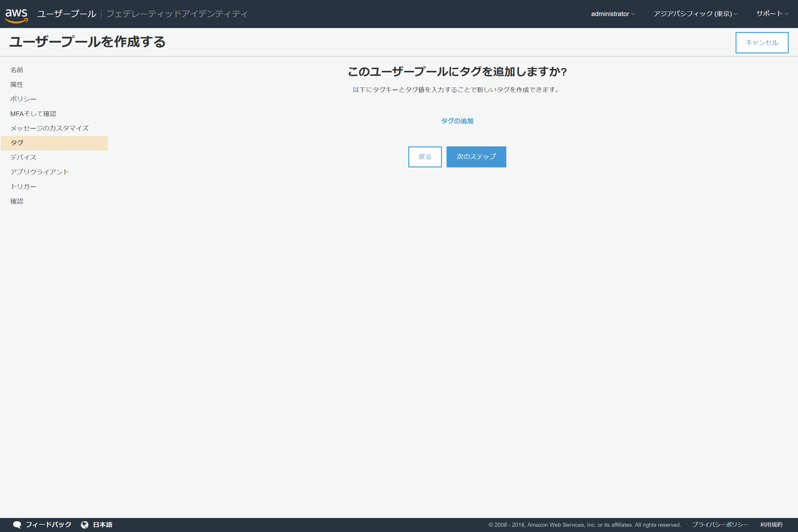The width and height of the screenshot is (798, 532).
Task: Click the 戻る button
Action: pos(425,157)
